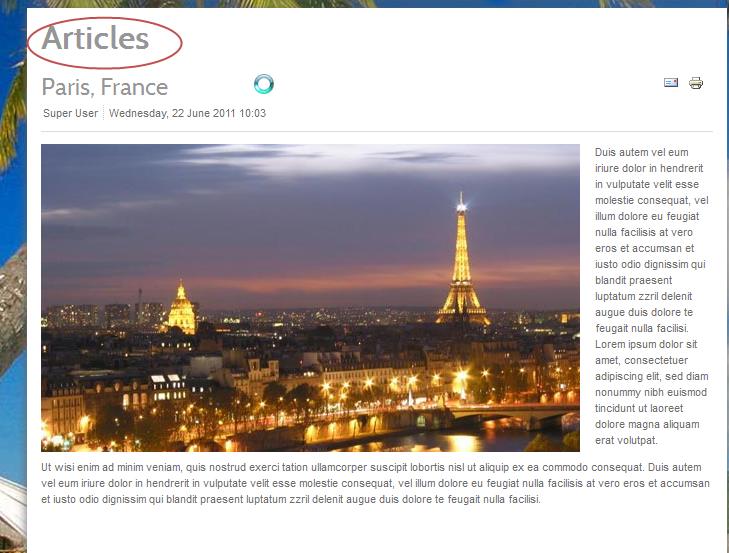Open the Paris, France article title
Screen dimensions: 729x553
click(105, 87)
